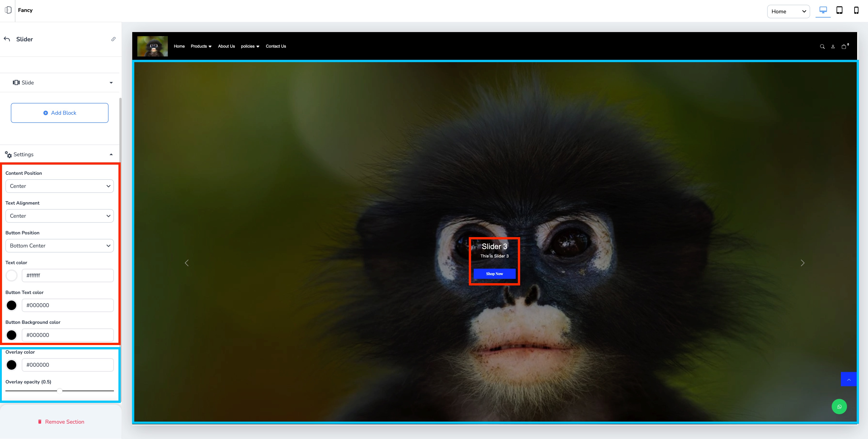Open the Content Position dropdown
The height and width of the screenshot is (439, 868).
click(x=60, y=186)
